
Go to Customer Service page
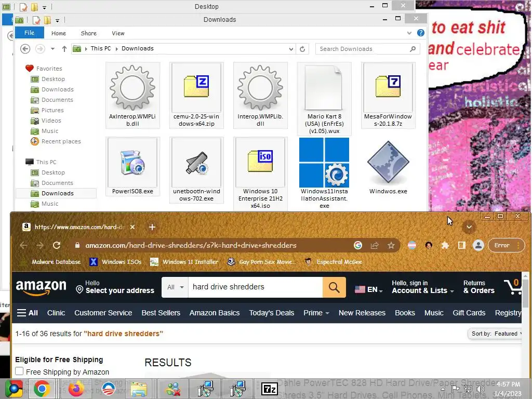tap(103, 313)
